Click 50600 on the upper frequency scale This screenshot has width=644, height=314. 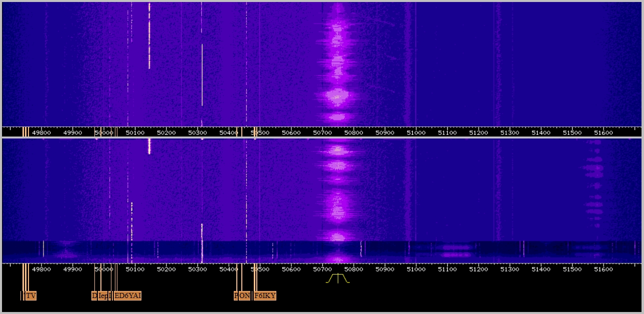pyautogui.click(x=291, y=132)
